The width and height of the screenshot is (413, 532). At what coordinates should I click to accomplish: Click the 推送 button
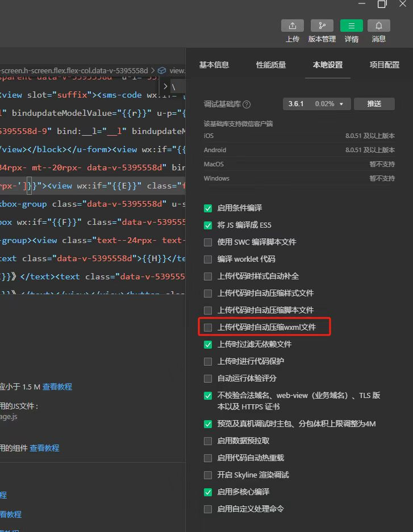point(374,104)
